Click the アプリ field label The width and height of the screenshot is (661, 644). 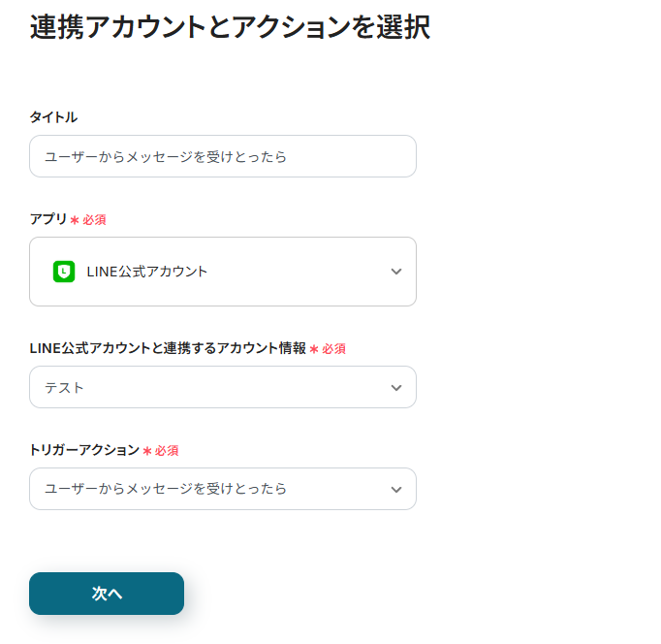[48, 219]
